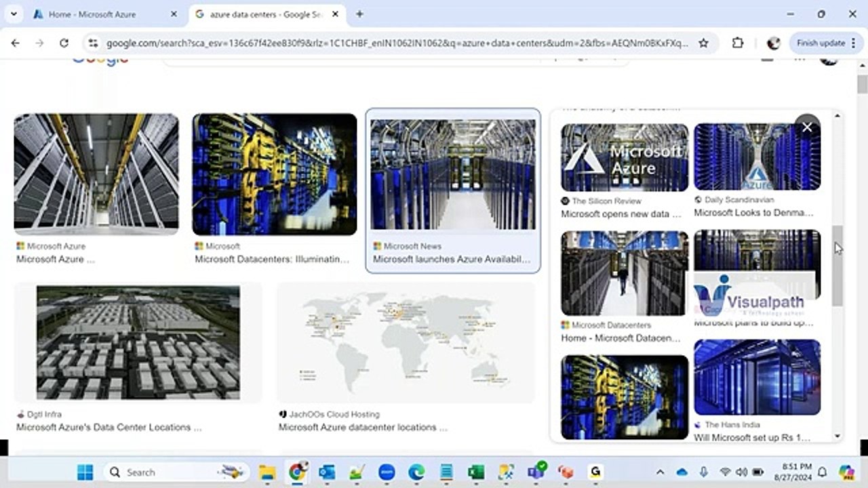This screenshot has height=488, width=868.
Task: Click the side panel scrollbar down arrow
Action: [x=837, y=436]
